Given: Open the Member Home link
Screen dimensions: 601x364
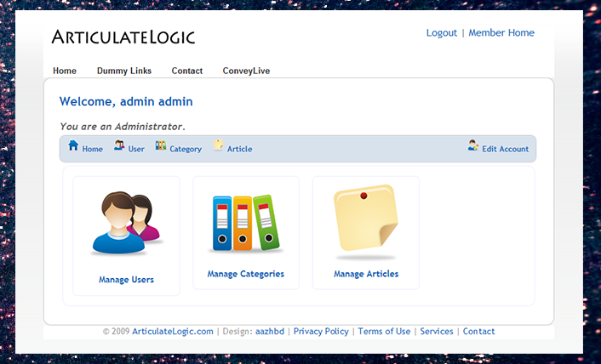Looking at the screenshot, I should click(501, 33).
